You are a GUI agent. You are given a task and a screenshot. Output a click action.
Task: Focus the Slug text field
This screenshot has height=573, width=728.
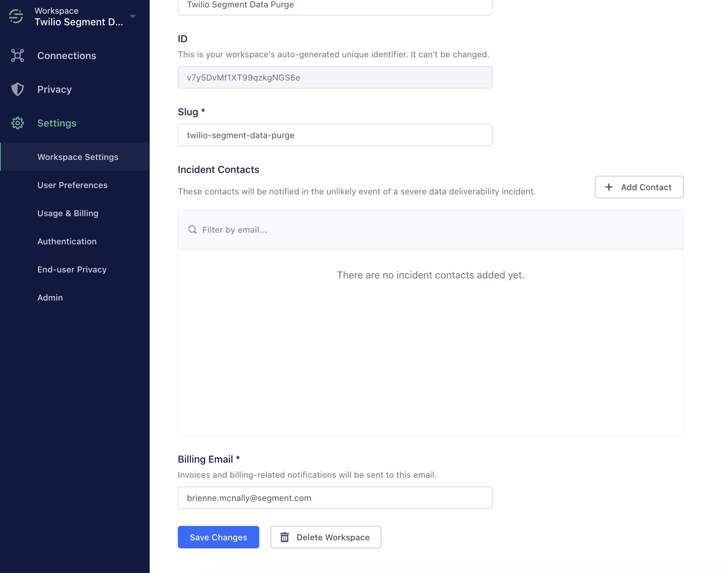coord(335,135)
